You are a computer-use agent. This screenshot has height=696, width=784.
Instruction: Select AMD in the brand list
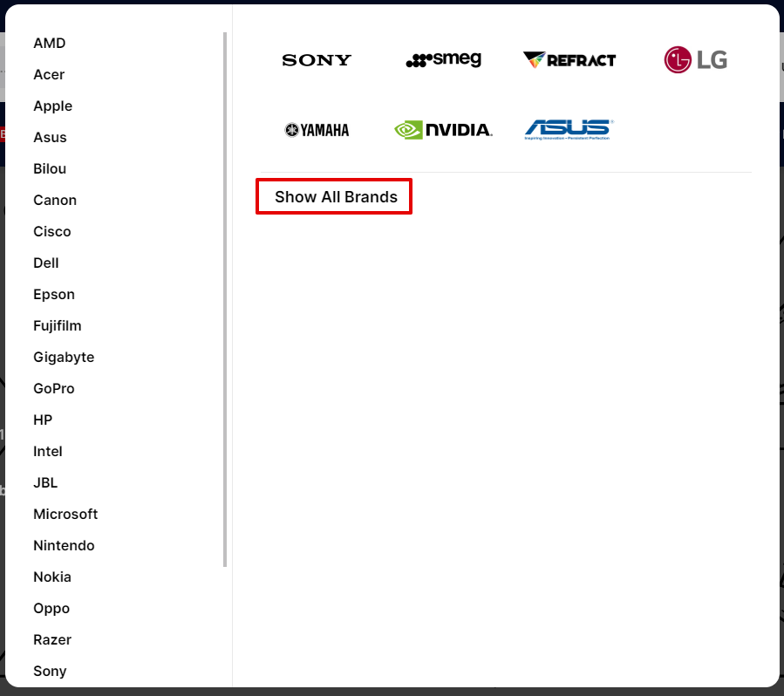pos(50,43)
